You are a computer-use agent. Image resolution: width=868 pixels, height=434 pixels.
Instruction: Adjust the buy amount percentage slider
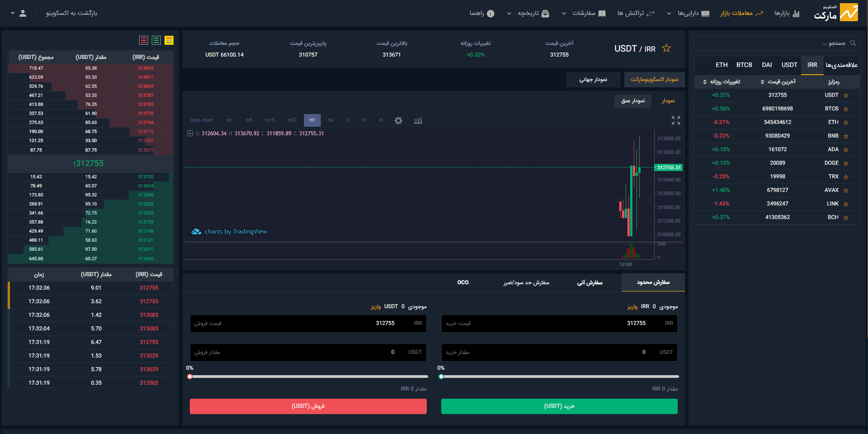click(x=560, y=377)
